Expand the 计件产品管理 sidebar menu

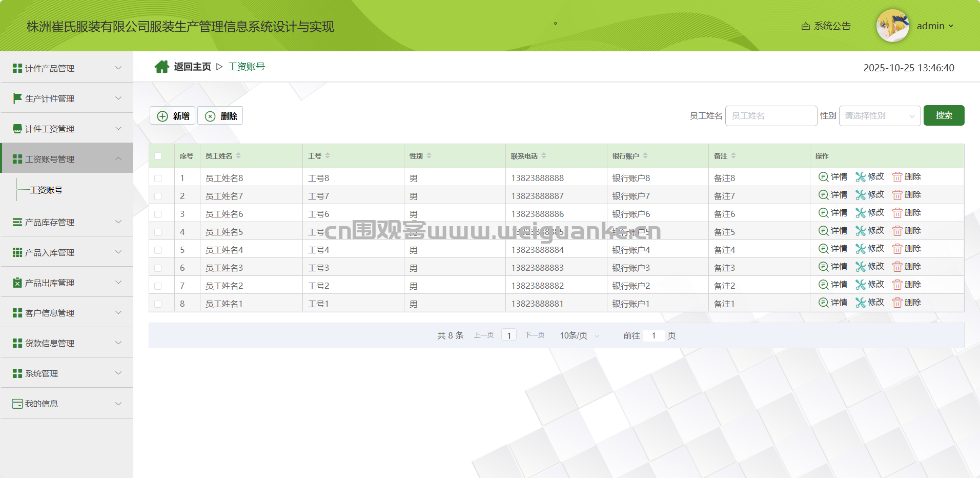tap(67, 68)
